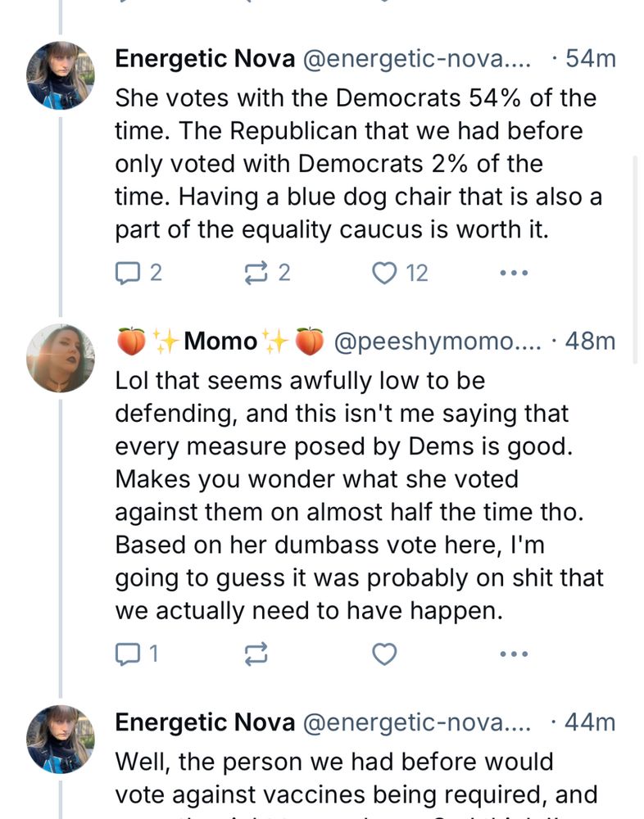Image resolution: width=644 pixels, height=819 pixels.
Task: Open Energetic Nova's avatar on 44m post
Action: tap(61, 739)
